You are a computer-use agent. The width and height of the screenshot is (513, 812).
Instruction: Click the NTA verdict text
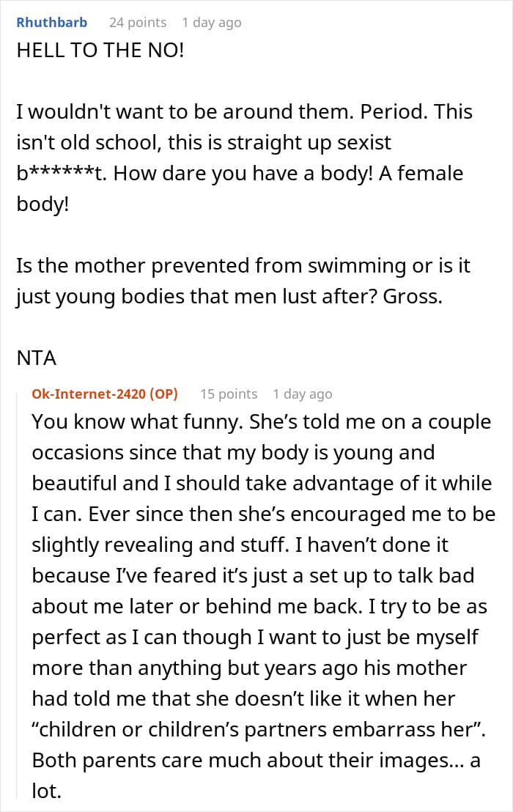36,358
